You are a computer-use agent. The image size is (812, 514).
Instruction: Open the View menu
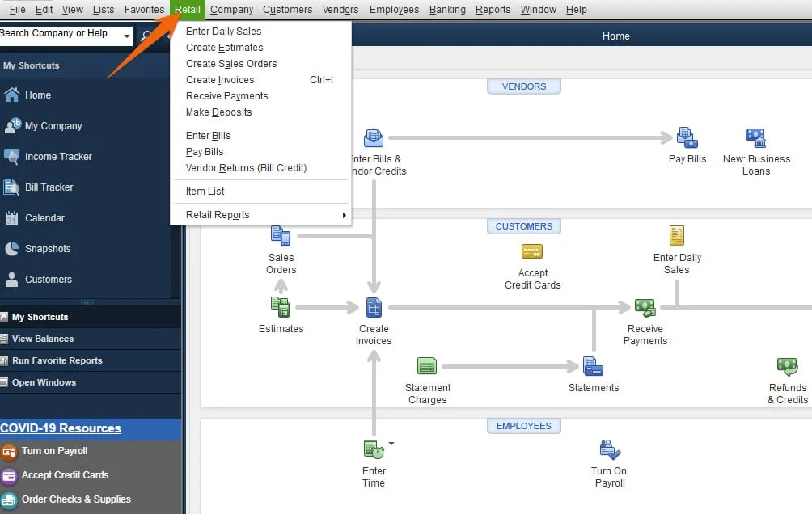click(x=73, y=10)
